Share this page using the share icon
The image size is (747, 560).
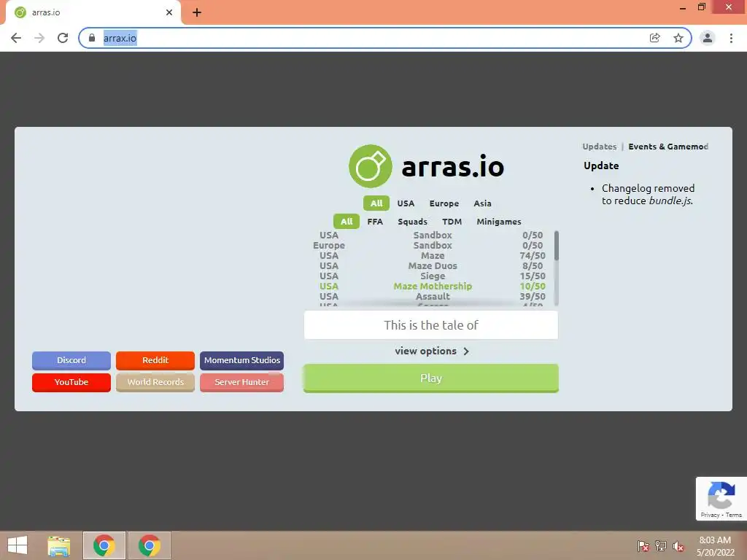coord(655,38)
